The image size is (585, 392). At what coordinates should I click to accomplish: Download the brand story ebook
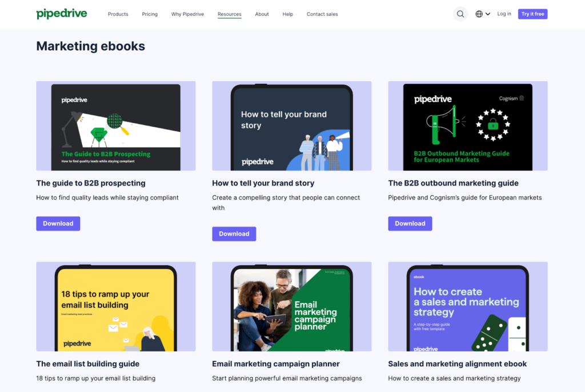234,233
